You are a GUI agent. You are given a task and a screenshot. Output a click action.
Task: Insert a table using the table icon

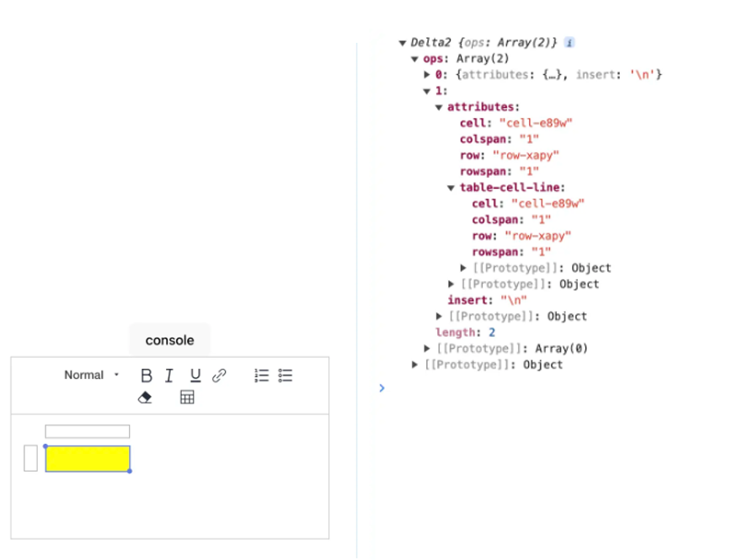[187, 397]
